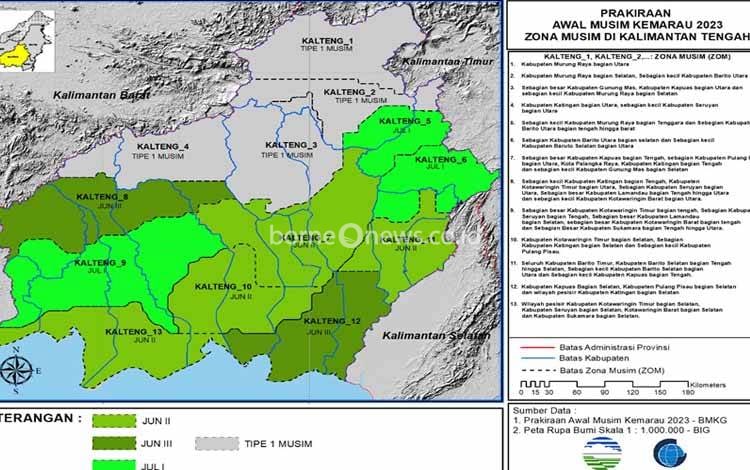Click the 'Sumber Data' heading
The width and height of the screenshot is (750, 470).
[x=544, y=411]
